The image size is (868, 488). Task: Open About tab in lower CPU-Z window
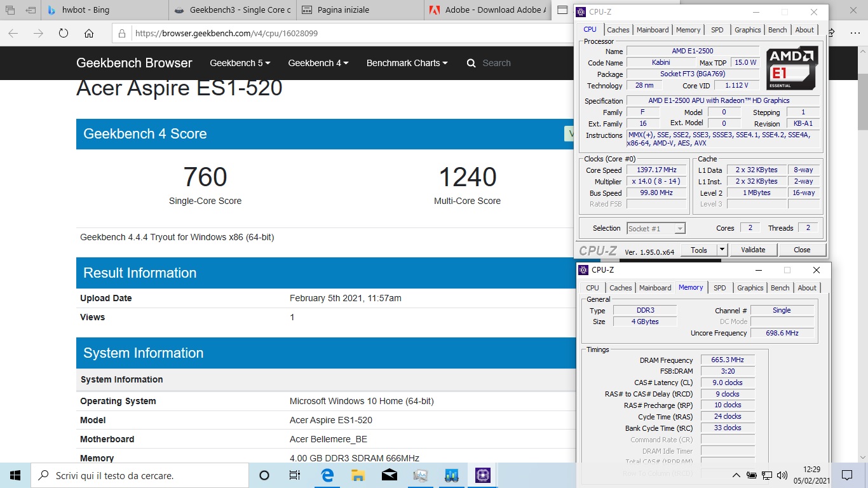tap(807, 288)
